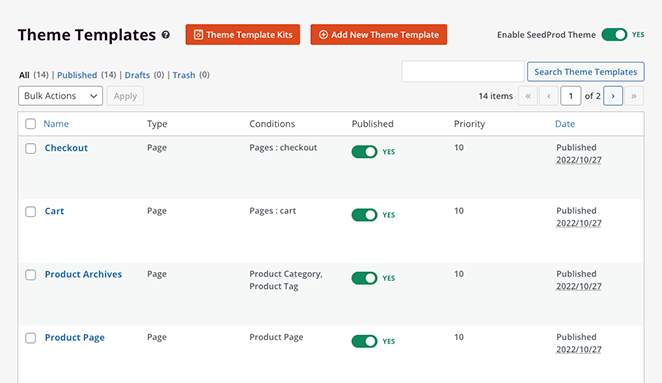Click the 'Pages : checkout' condition text

point(283,147)
